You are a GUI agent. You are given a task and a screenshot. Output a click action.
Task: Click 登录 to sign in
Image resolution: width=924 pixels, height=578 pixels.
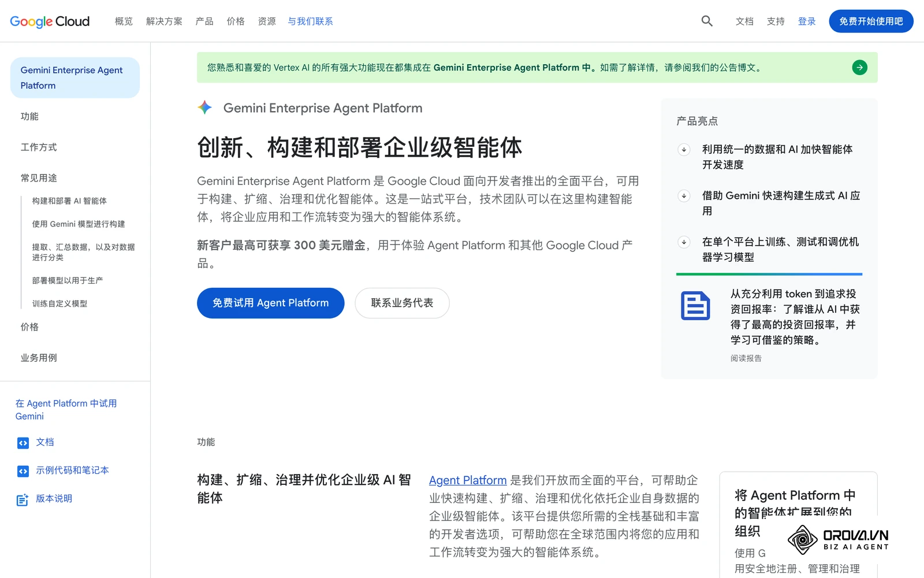[807, 21]
